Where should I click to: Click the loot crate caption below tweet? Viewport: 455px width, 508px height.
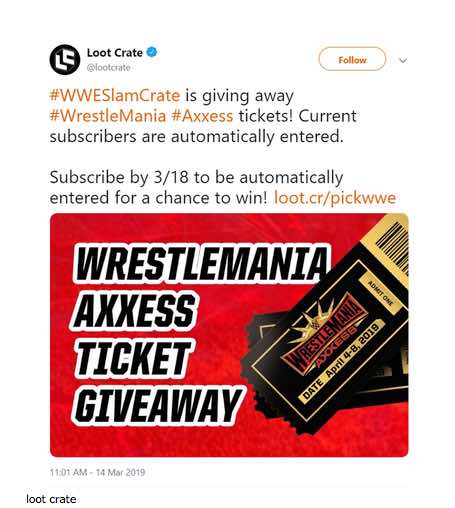[51, 499]
